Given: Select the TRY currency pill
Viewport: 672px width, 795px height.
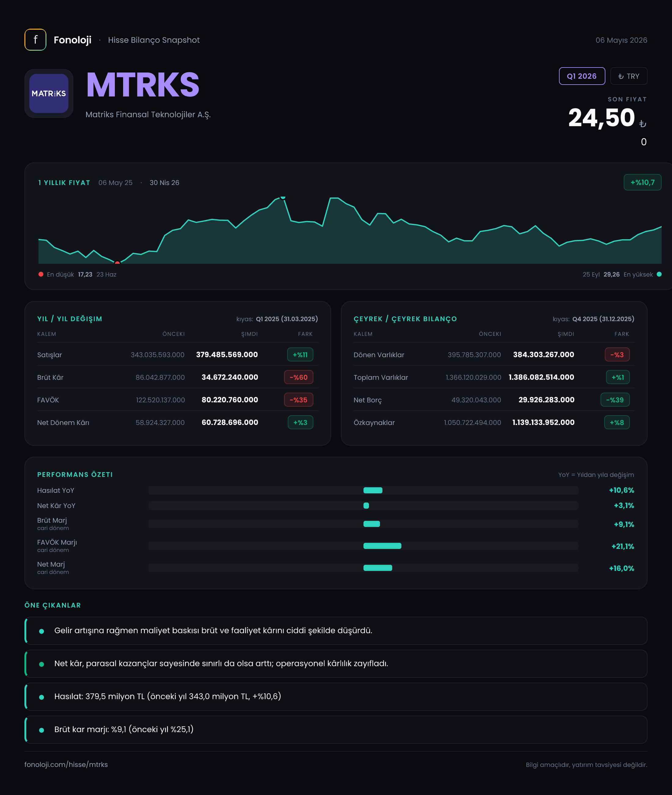Looking at the screenshot, I should [x=629, y=76].
